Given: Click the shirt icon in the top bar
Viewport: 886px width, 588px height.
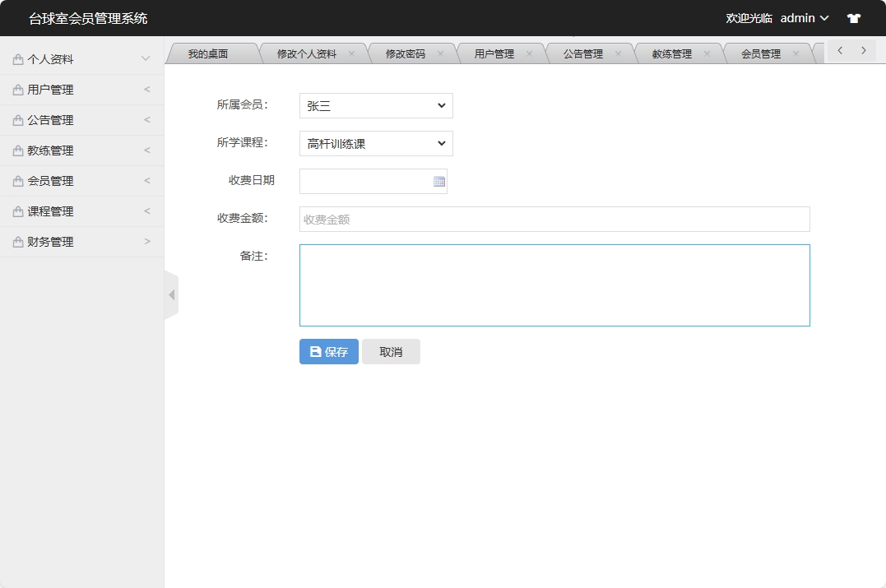Looking at the screenshot, I should coord(853,17).
